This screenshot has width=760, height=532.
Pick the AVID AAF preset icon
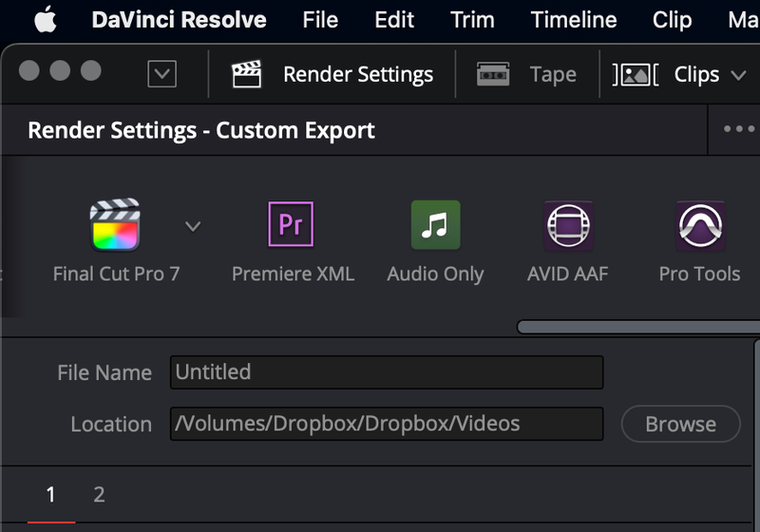click(x=567, y=225)
